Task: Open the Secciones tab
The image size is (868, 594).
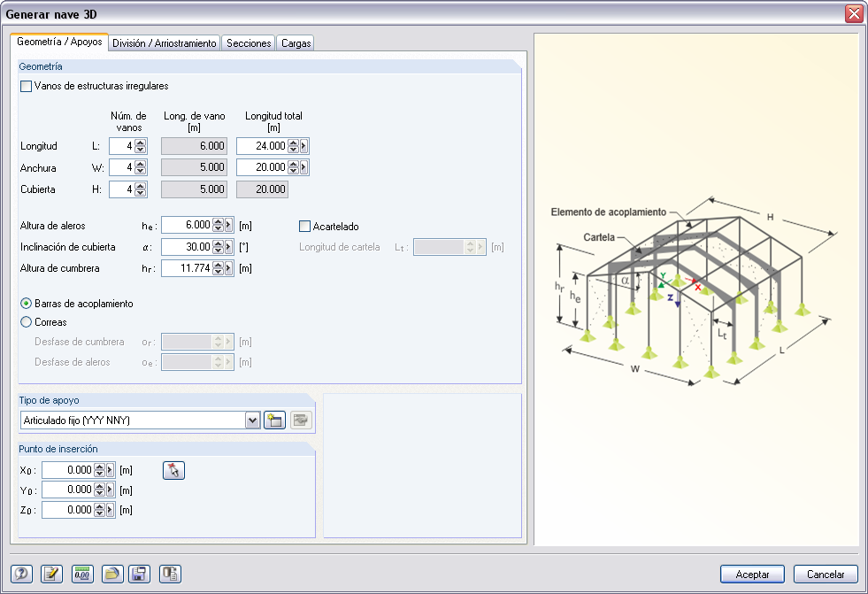Action: click(x=249, y=43)
